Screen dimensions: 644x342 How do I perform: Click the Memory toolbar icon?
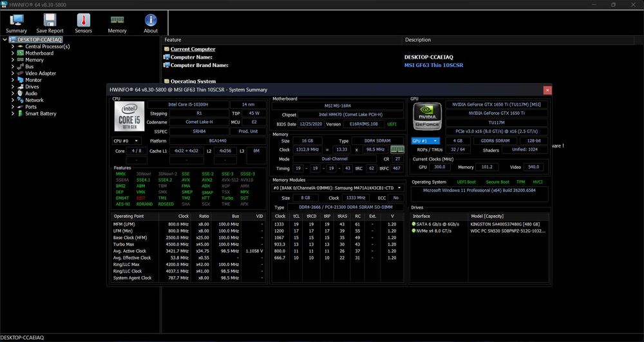click(117, 21)
